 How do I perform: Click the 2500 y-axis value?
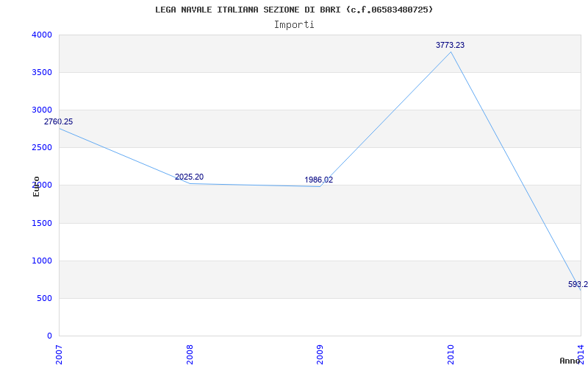[42, 148]
